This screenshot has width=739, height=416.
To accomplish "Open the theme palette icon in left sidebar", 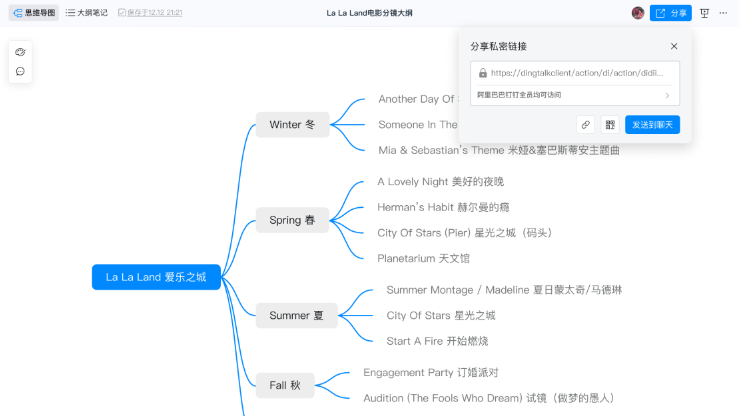I will pyautogui.click(x=20, y=52).
